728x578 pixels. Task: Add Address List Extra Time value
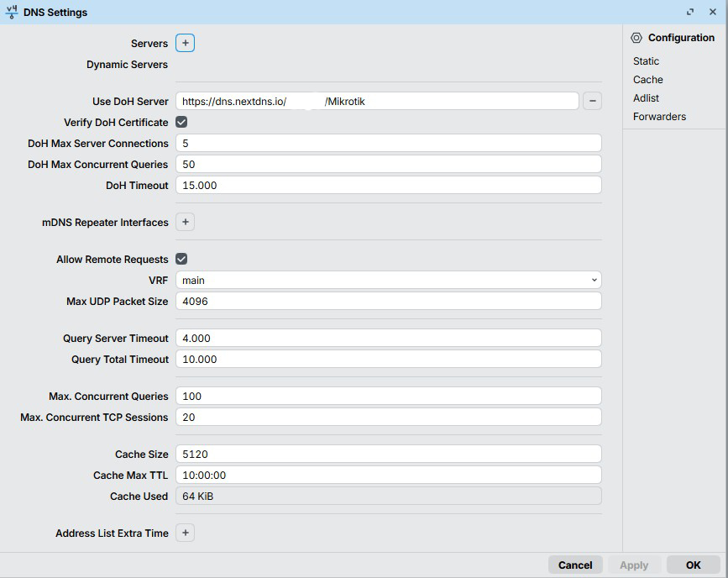[185, 533]
